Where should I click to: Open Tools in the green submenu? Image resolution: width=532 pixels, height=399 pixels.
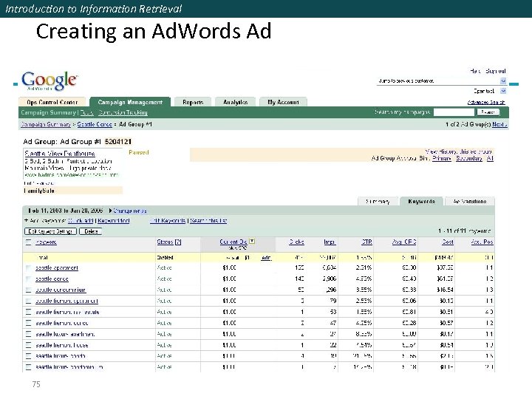click(87, 112)
